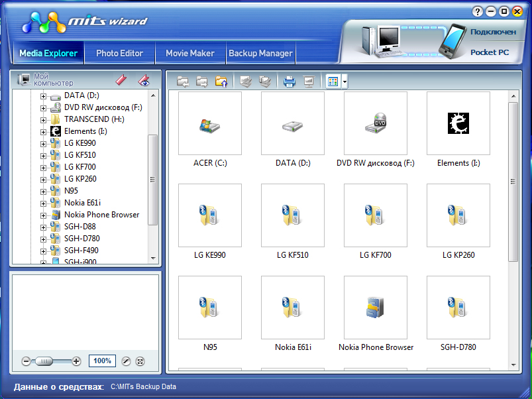Select the LG KF510 thumbnail
The width and height of the screenshot is (532, 399).
click(x=293, y=215)
